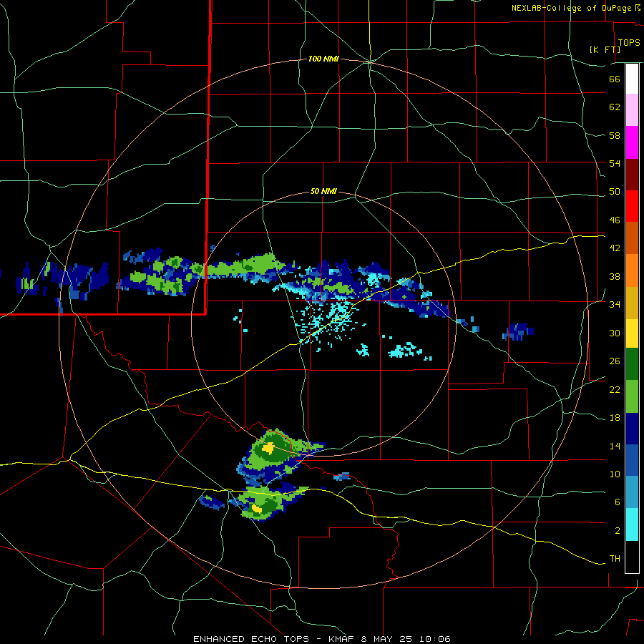Click the 'KMAF' radar site identifier
Viewport: 644px width, 644px height.
tap(341, 639)
